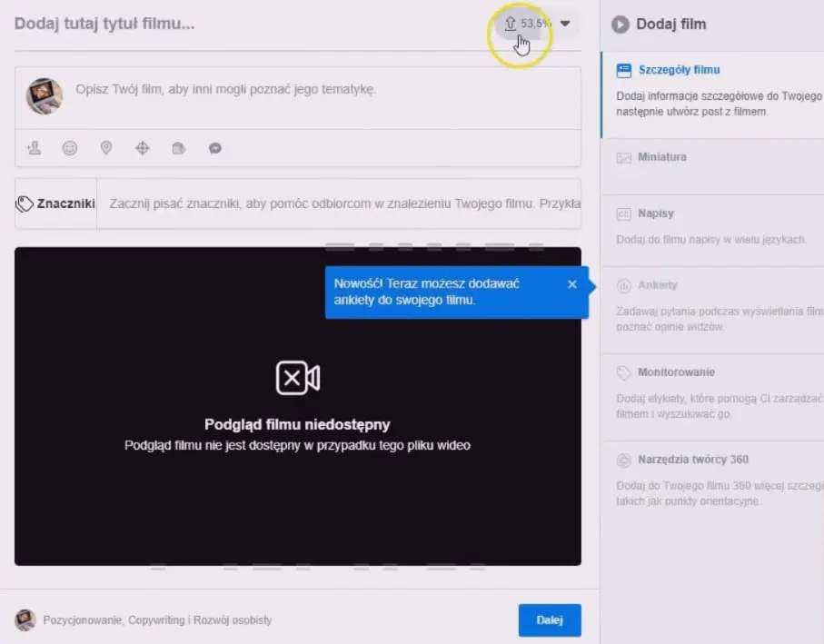
Task: Click the Monitorowanie tag icon
Action: [x=624, y=373]
